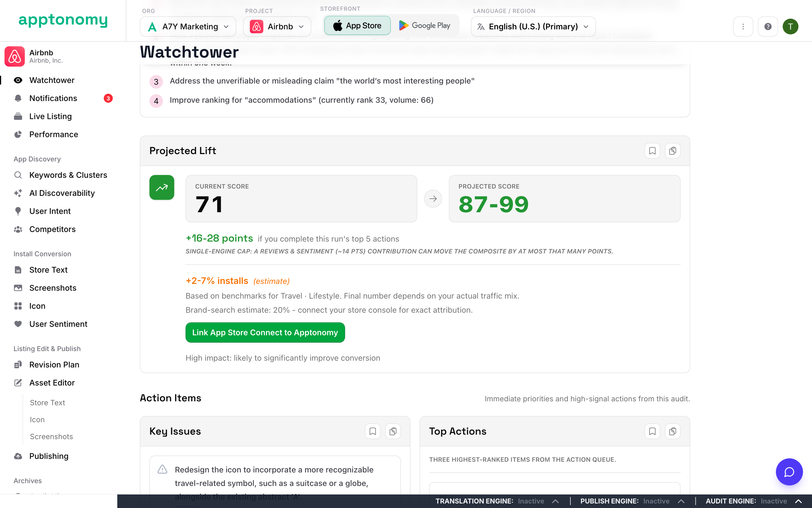Switch storefront to App Store
Viewport: 812px width, 508px height.
357,25
